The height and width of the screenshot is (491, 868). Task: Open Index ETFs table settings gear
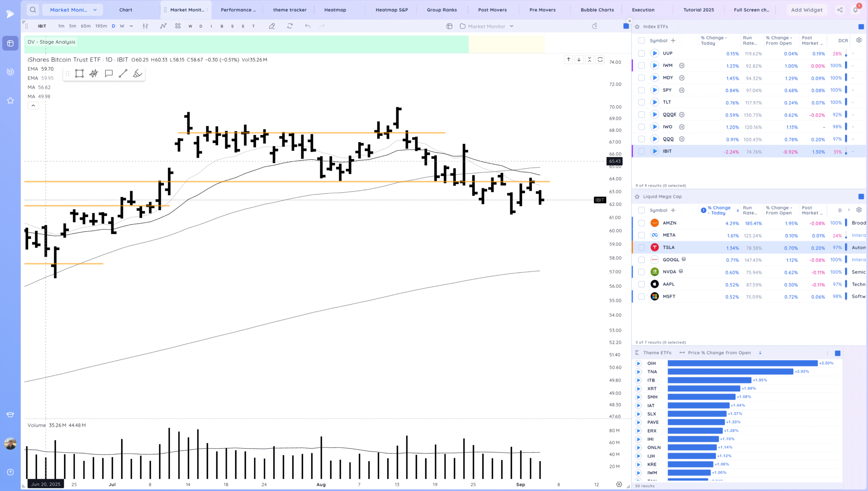tap(859, 40)
